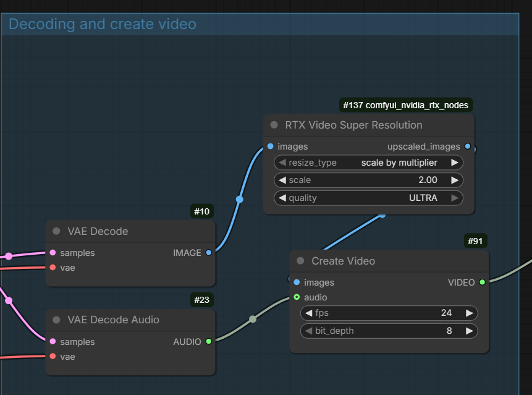Click right arrow of resize_type

(455, 163)
